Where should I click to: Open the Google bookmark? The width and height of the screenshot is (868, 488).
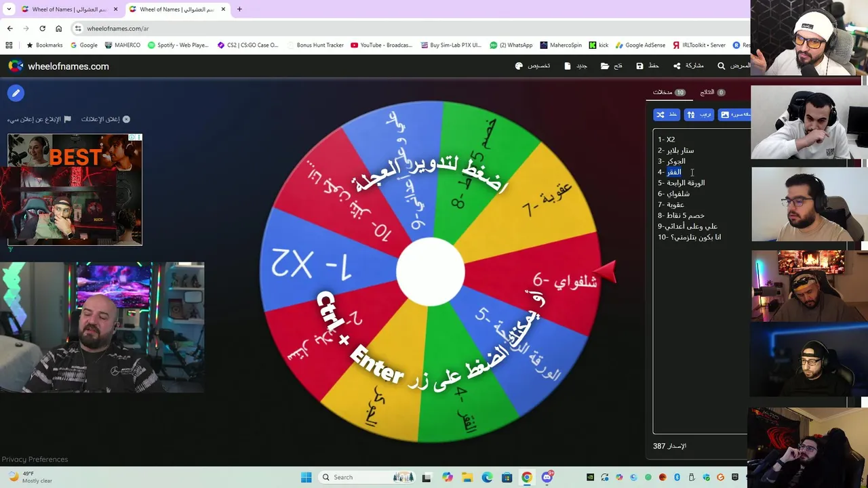(x=83, y=45)
